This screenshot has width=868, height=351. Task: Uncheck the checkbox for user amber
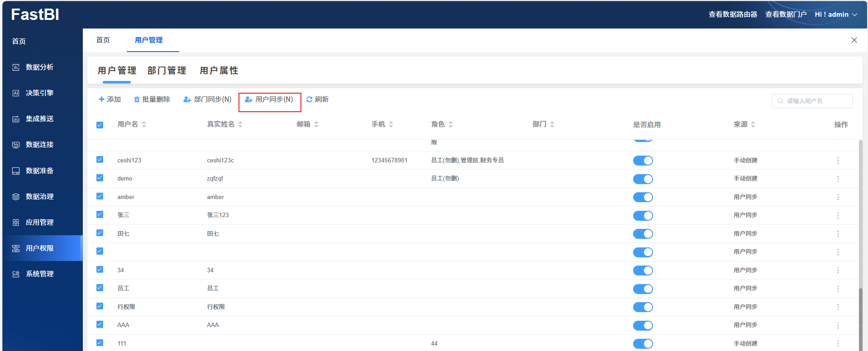point(100,196)
